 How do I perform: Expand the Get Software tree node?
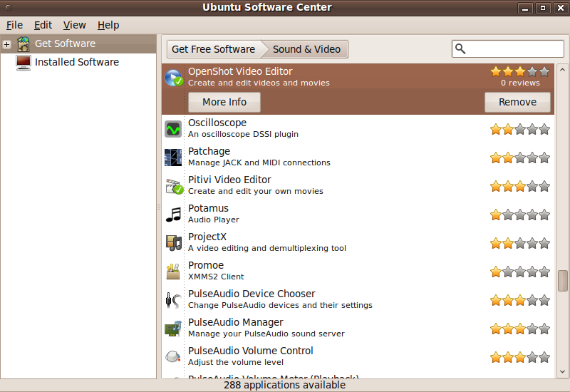(x=6, y=44)
